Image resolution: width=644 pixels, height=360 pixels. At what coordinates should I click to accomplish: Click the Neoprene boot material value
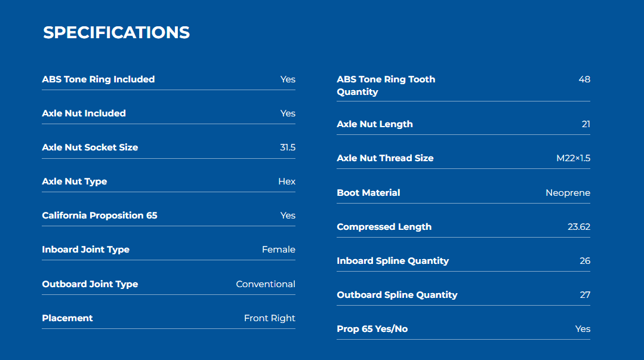coord(568,193)
